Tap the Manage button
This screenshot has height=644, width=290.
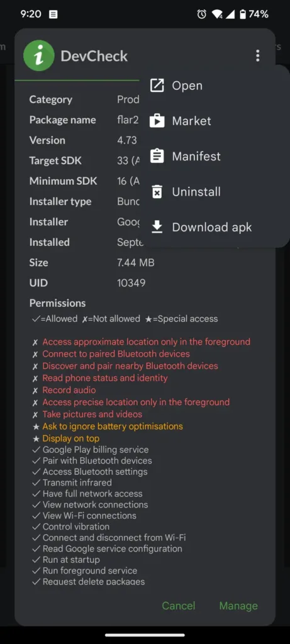click(x=238, y=606)
